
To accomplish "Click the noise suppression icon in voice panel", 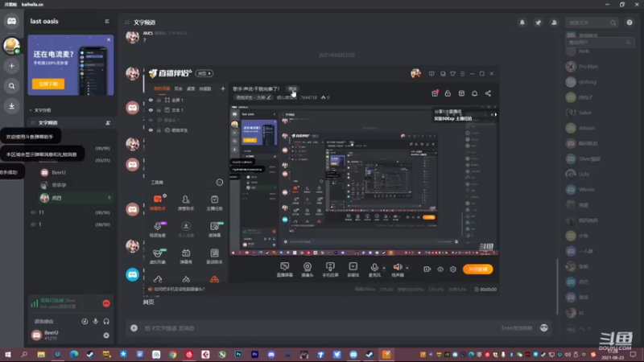I will point(85,321).
